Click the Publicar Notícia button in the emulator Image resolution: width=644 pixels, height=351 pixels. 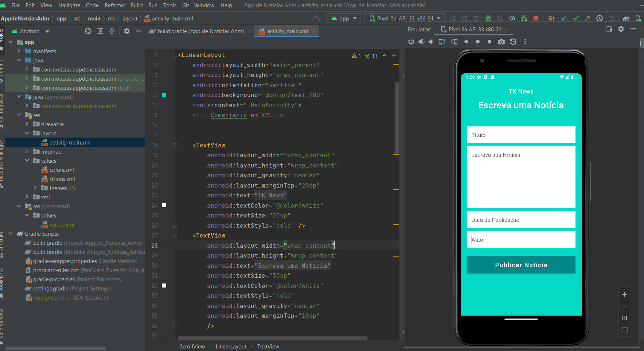(x=521, y=265)
